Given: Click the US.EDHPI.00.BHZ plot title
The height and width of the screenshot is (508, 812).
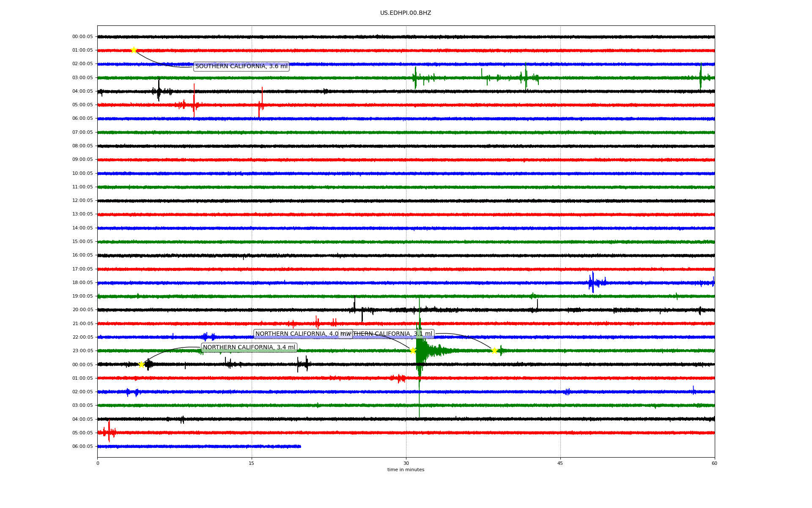Looking at the screenshot, I should point(405,13).
